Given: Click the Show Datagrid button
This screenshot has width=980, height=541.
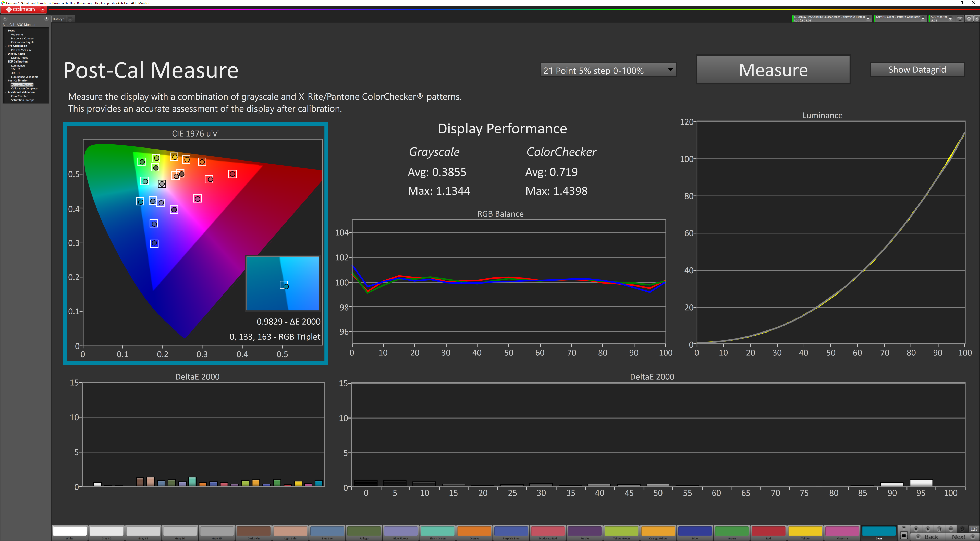Looking at the screenshot, I should click(x=916, y=70).
